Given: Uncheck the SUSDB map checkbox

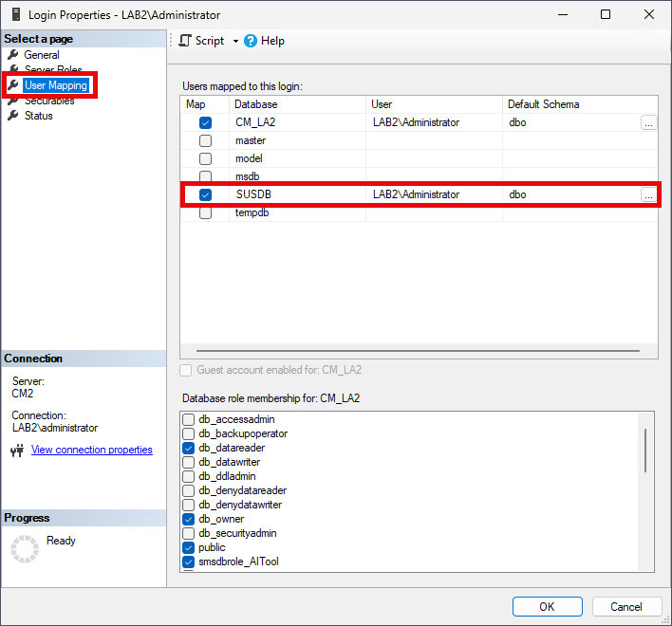Looking at the screenshot, I should 206,194.
